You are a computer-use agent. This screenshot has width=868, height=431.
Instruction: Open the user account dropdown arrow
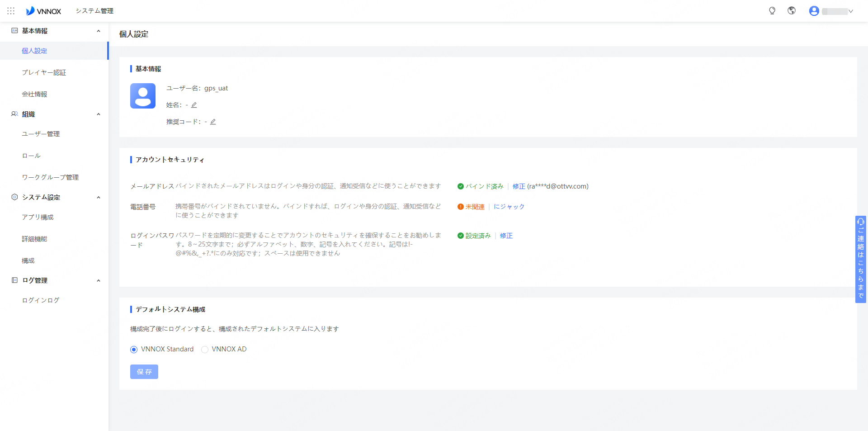tap(851, 11)
